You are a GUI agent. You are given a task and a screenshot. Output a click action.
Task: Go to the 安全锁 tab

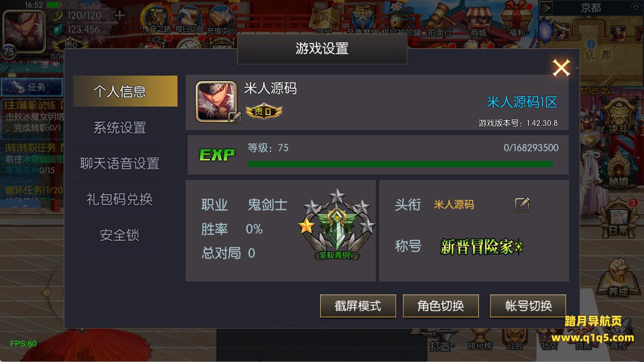click(x=120, y=235)
